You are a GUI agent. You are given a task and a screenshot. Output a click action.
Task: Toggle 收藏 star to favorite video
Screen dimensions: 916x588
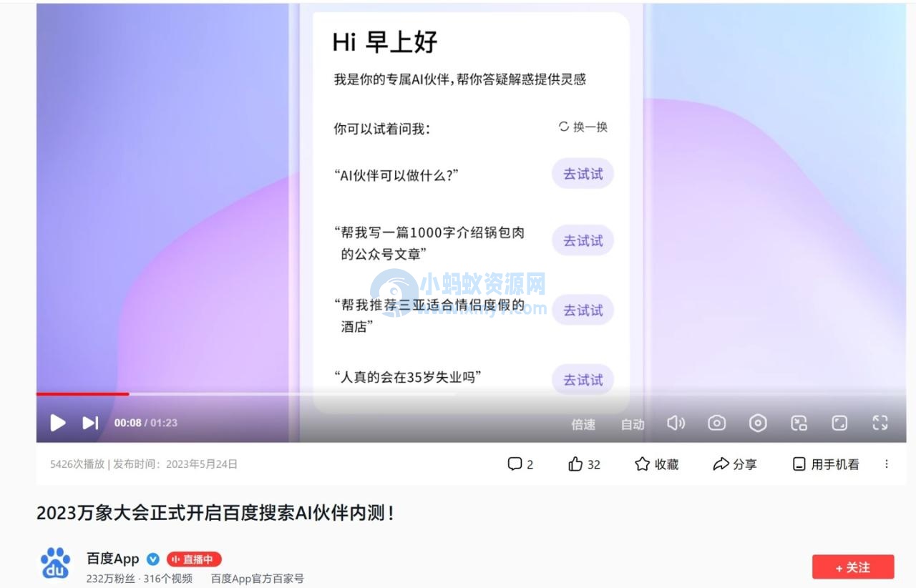(656, 464)
